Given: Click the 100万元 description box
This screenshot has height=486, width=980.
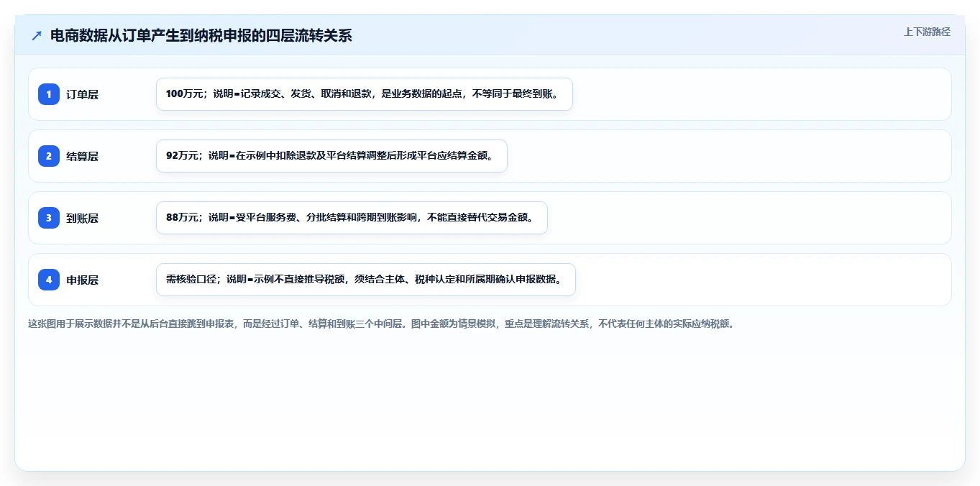Looking at the screenshot, I should click(x=365, y=94).
